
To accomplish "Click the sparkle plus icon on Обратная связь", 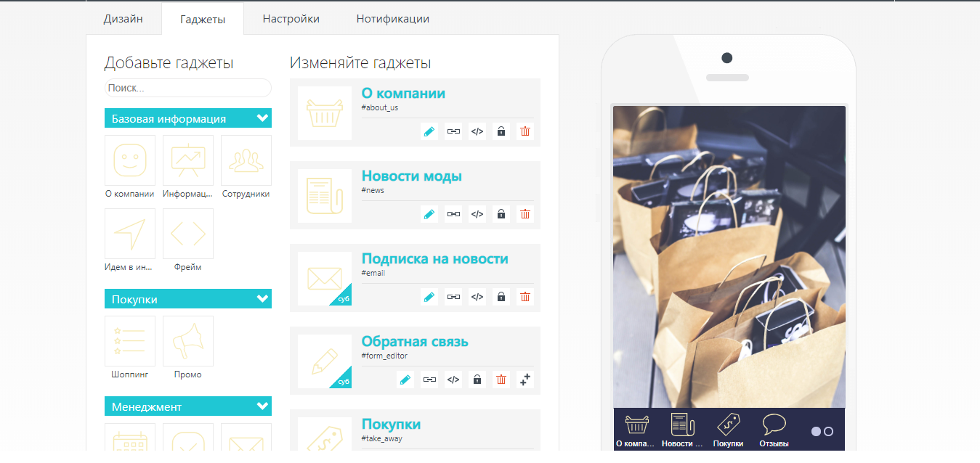I will [x=525, y=380].
